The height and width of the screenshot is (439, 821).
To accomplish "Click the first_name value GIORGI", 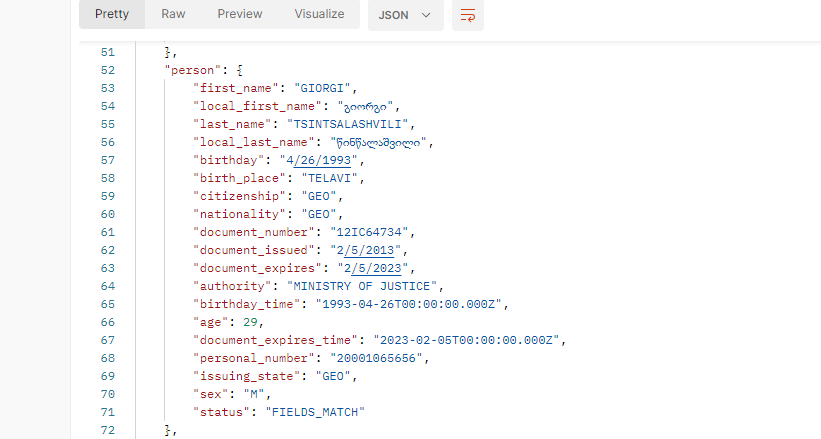I will click(322, 88).
